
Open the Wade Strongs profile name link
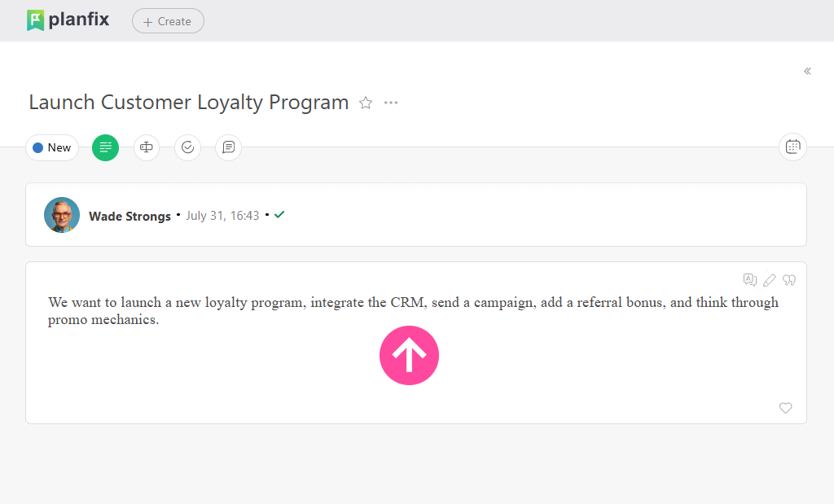click(x=129, y=216)
